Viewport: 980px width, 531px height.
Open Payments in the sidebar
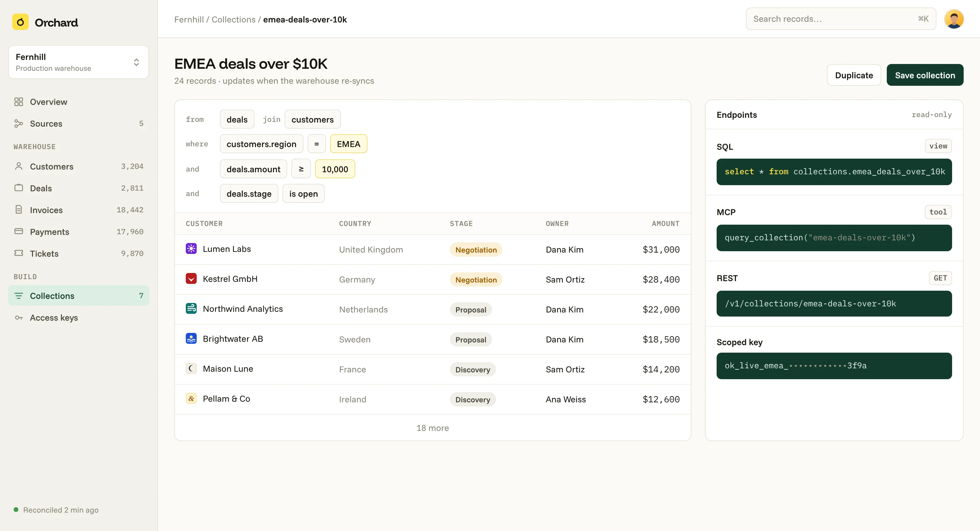pos(78,231)
